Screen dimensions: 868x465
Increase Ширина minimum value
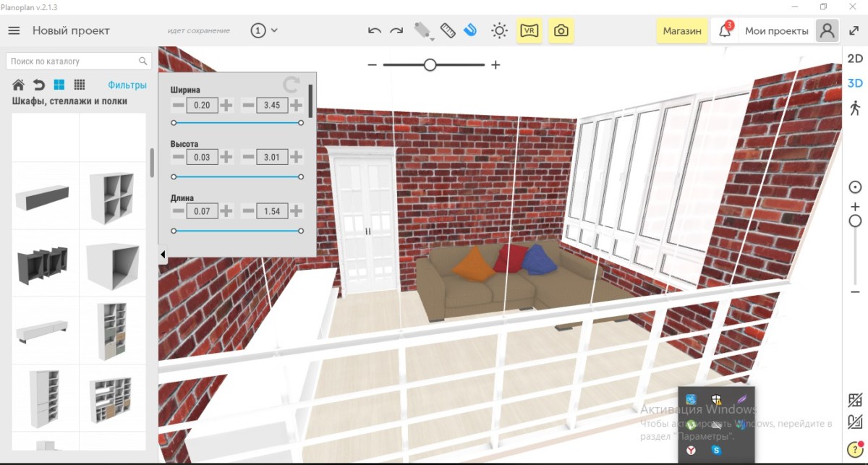pos(226,106)
